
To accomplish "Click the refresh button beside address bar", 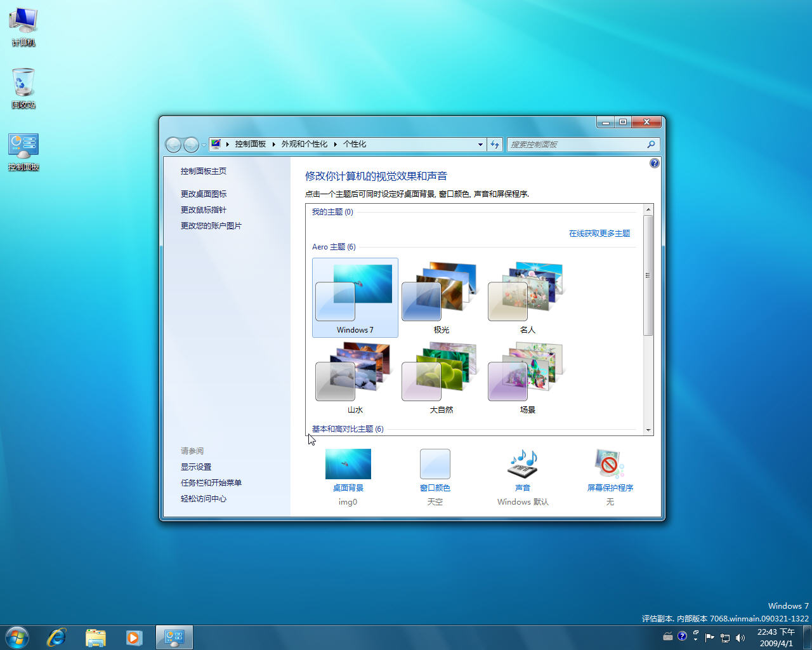I will pyautogui.click(x=495, y=145).
